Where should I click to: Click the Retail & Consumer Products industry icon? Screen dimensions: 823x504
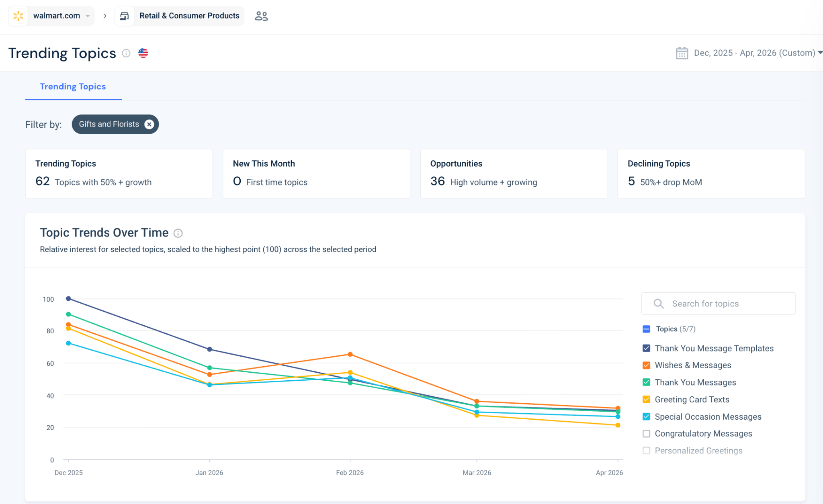click(125, 16)
